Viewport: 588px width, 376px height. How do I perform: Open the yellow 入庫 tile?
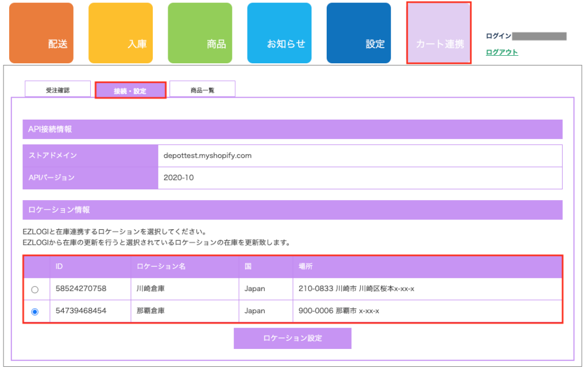point(121,33)
